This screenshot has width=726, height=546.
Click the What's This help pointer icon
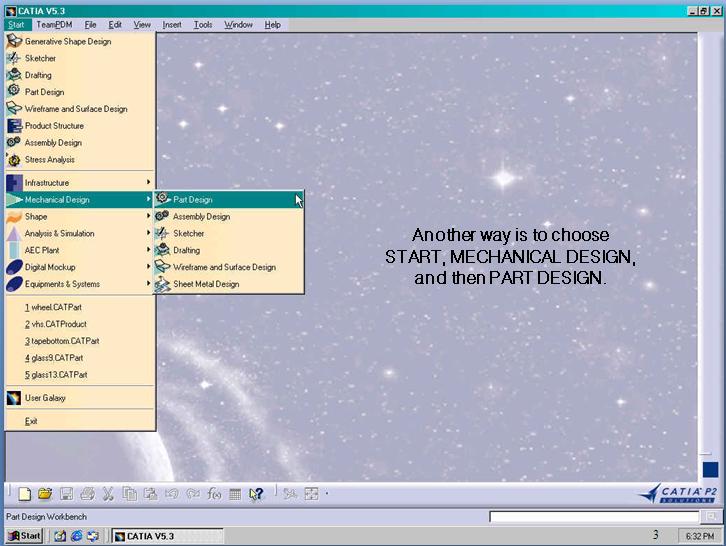coord(256,493)
